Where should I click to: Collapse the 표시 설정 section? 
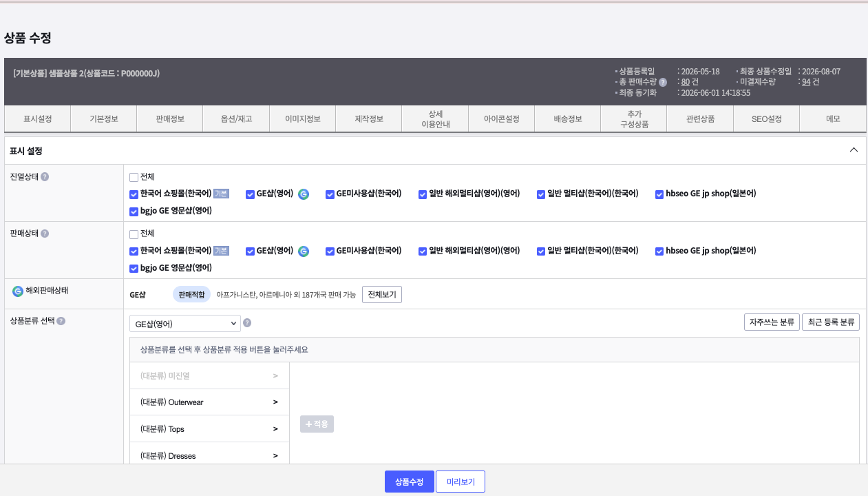point(854,150)
